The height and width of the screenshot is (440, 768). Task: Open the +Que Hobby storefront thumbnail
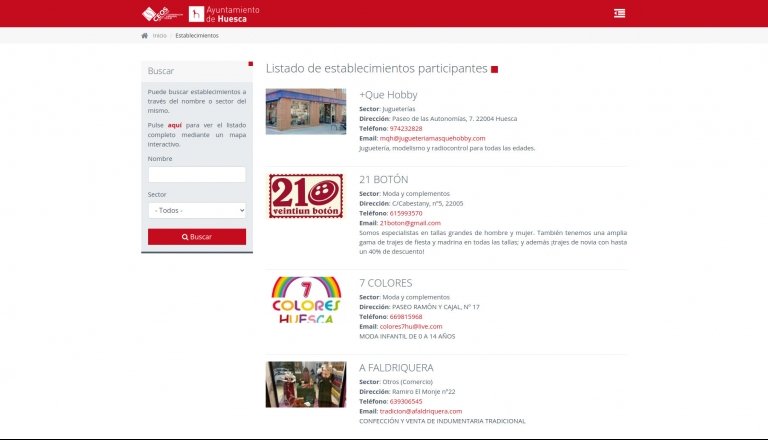pos(306,111)
